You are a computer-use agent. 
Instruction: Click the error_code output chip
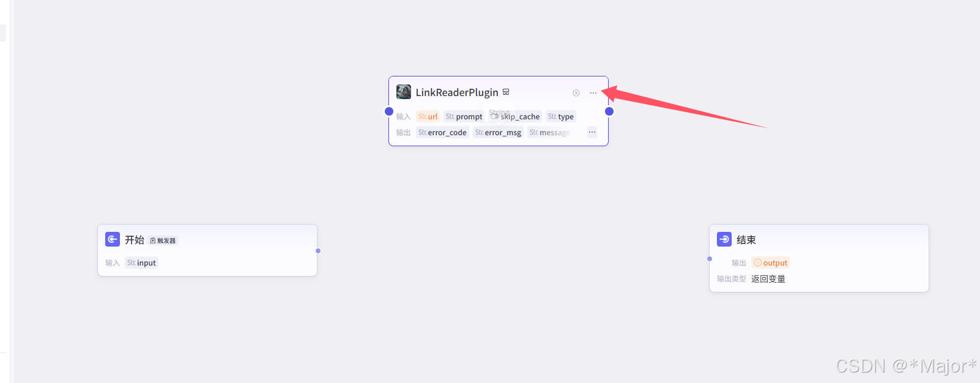click(x=442, y=132)
